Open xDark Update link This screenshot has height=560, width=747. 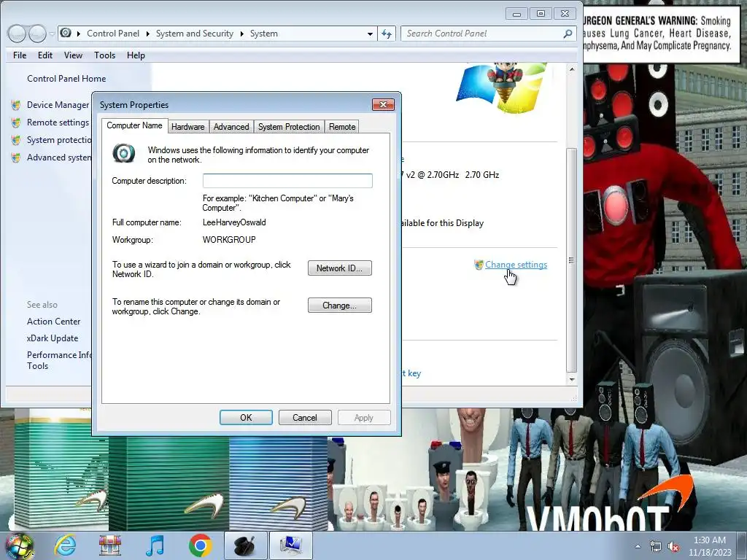[x=53, y=338]
